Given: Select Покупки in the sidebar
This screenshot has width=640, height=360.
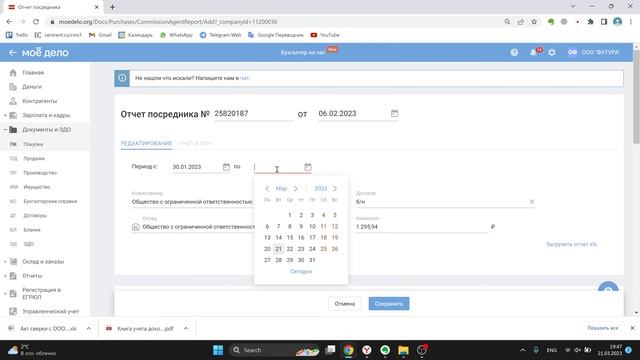Looking at the screenshot, I should click(33, 144).
